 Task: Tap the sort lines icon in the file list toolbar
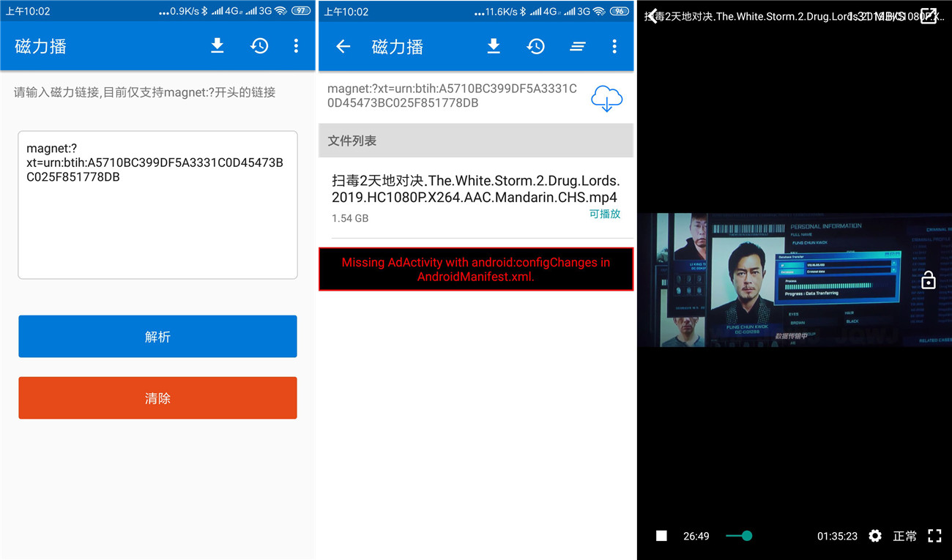(x=578, y=47)
